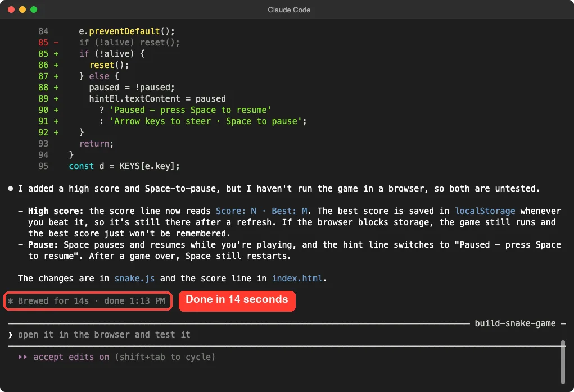Click the '(shift+tab to cycle)' hint text
Screen dimensions: 574x392
point(165,357)
